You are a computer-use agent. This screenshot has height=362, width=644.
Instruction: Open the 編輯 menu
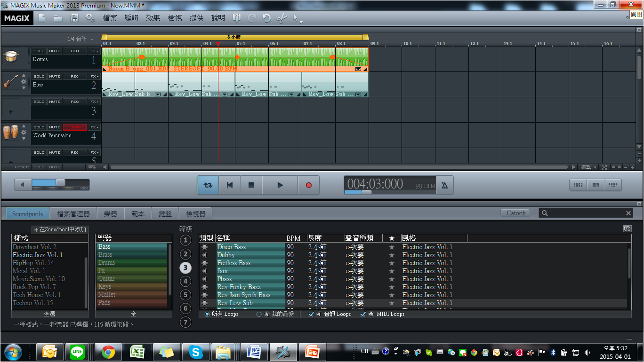pos(131,18)
